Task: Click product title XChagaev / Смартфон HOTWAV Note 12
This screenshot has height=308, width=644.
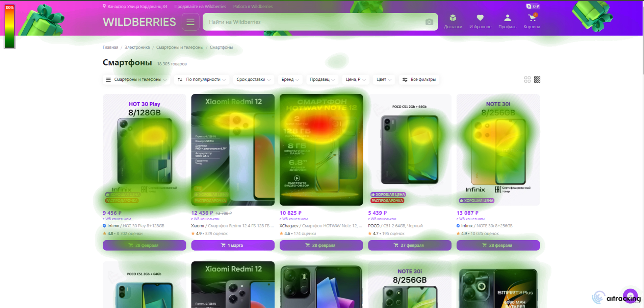Action: (x=321, y=226)
